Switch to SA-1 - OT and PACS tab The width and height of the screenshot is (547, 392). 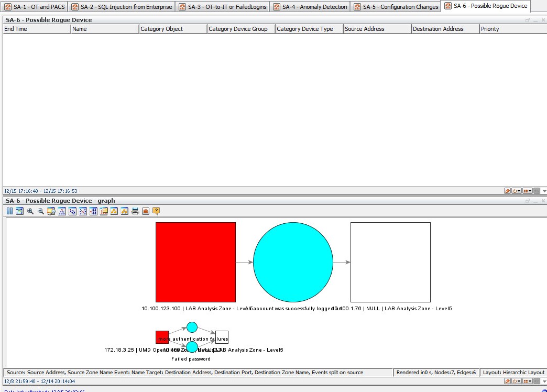(35, 7)
